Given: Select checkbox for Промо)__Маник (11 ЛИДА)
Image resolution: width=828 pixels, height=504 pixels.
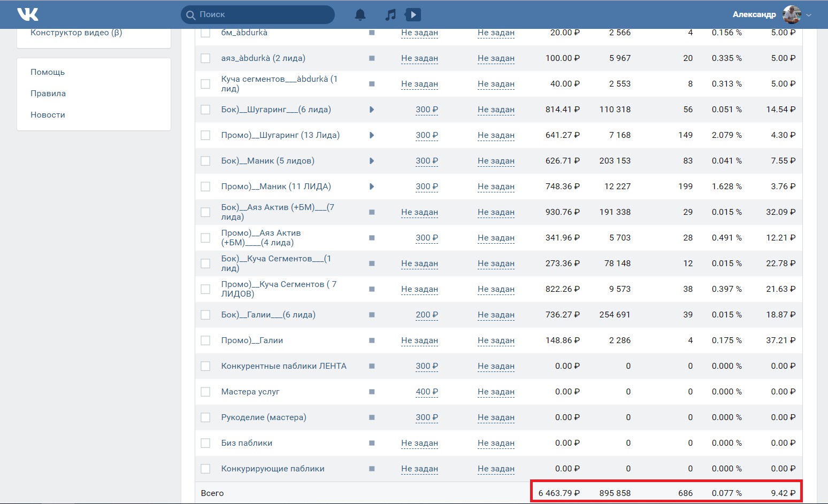Looking at the screenshot, I should pyautogui.click(x=205, y=187).
